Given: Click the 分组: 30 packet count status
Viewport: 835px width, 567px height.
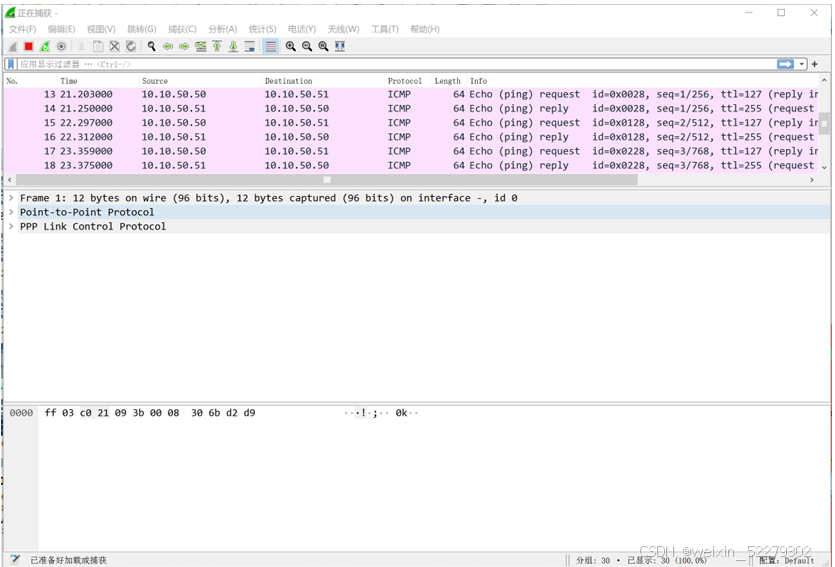Looking at the screenshot, I should pyautogui.click(x=593, y=560).
